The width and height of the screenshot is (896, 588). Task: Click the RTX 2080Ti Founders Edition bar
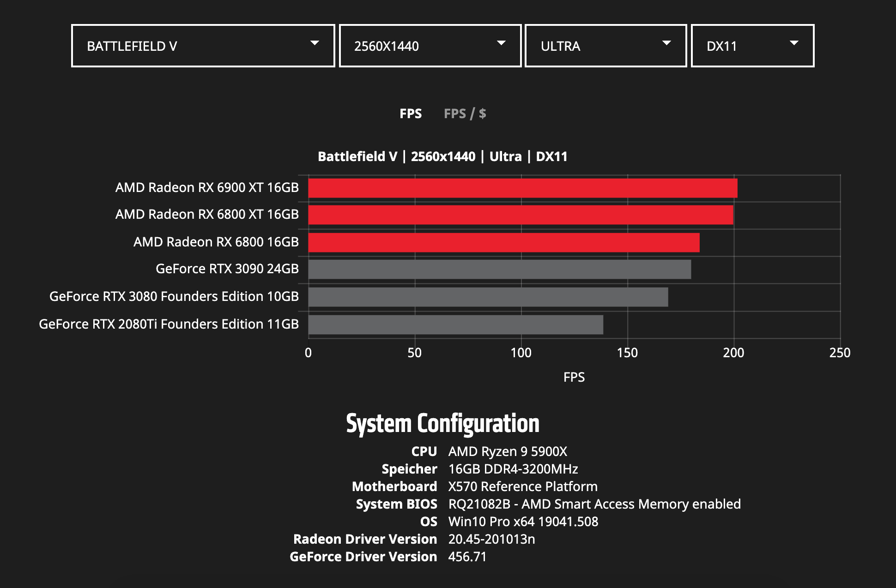pos(455,324)
